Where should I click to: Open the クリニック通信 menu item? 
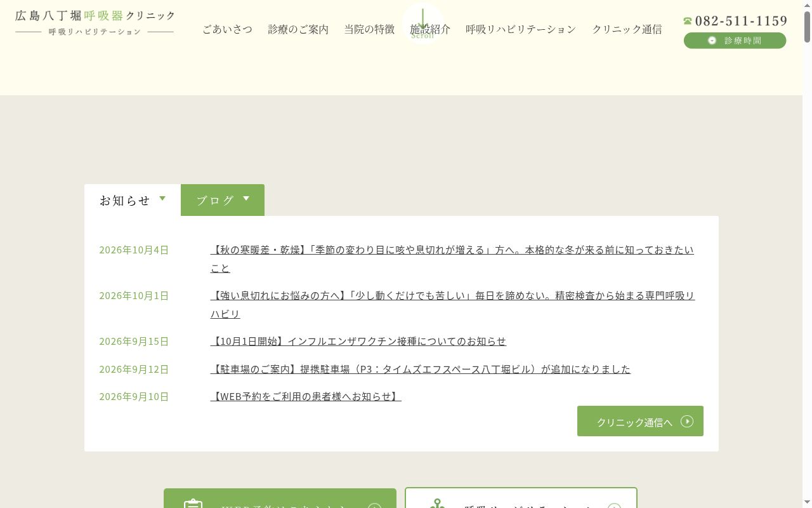pyautogui.click(x=627, y=29)
